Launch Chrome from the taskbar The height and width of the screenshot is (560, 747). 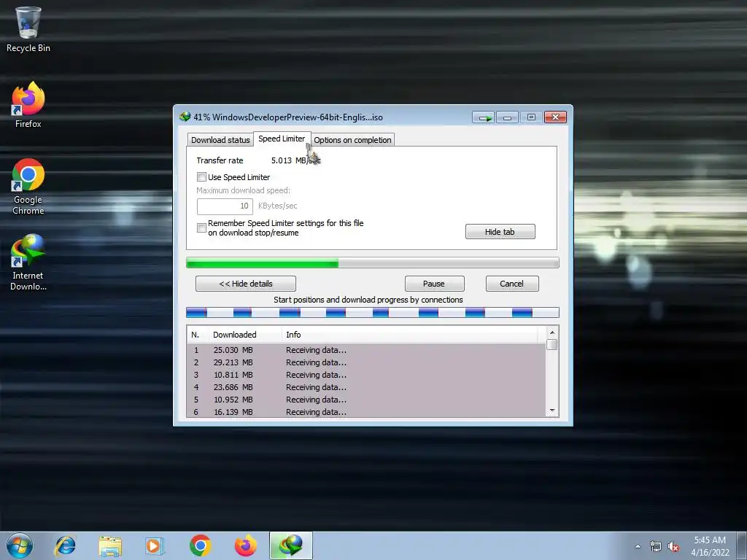pos(200,545)
